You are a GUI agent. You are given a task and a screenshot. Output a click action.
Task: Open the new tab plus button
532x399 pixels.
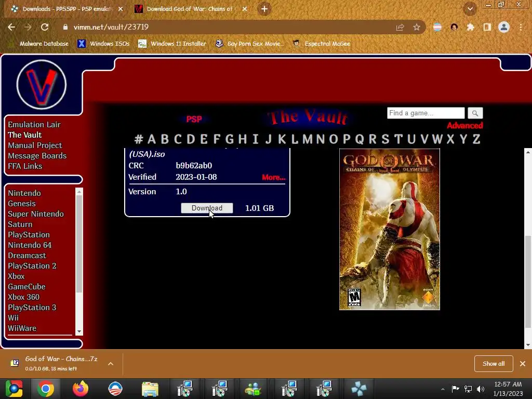pyautogui.click(x=264, y=9)
